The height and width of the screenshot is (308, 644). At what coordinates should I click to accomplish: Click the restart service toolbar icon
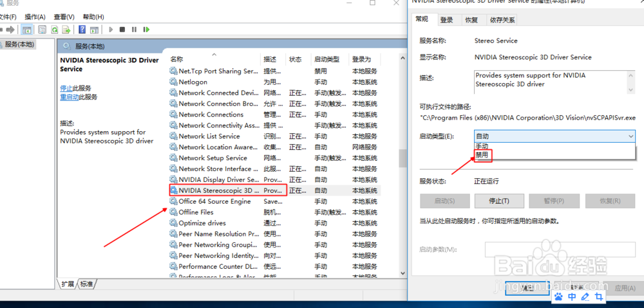tap(146, 30)
